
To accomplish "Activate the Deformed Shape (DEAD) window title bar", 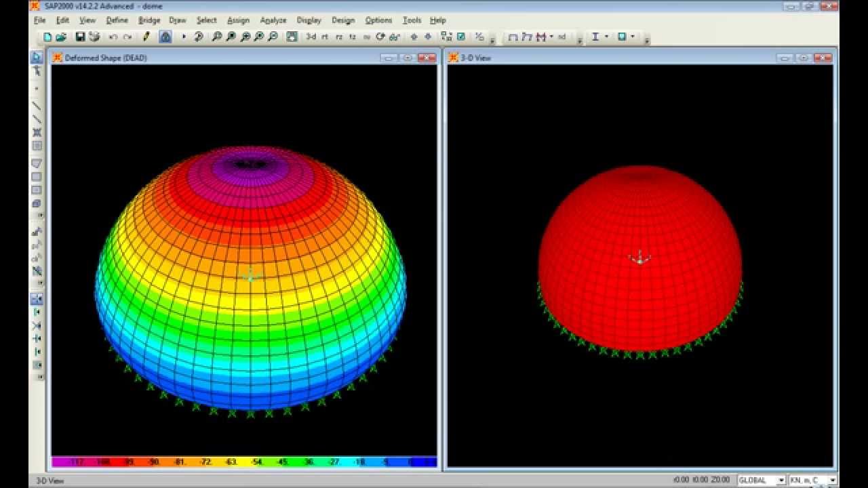I will (244, 58).
